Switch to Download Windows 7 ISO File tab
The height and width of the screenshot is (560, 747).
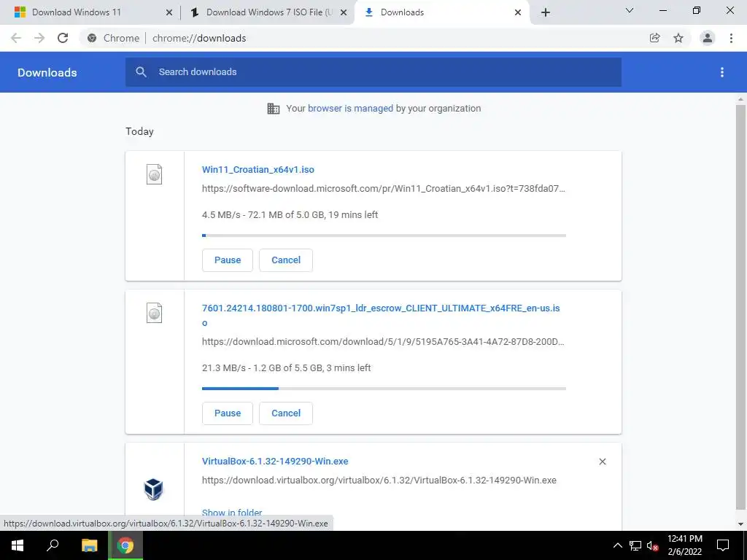pyautogui.click(x=267, y=12)
